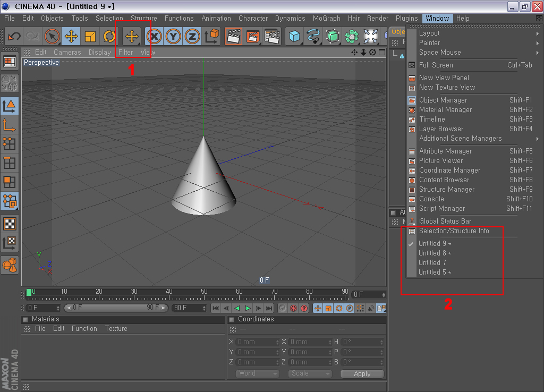The height and width of the screenshot is (392, 544).
Task: Expand Additional Scene Managers submenu
Action: [474, 139]
